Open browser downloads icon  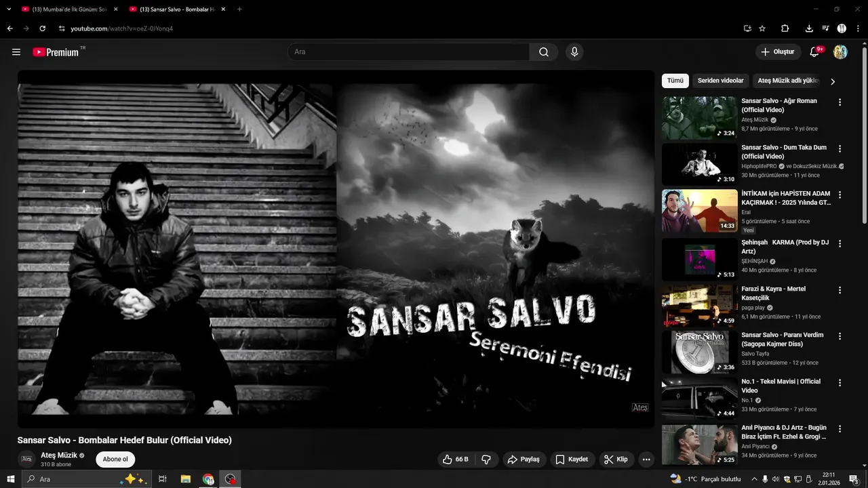coord(809,28)
